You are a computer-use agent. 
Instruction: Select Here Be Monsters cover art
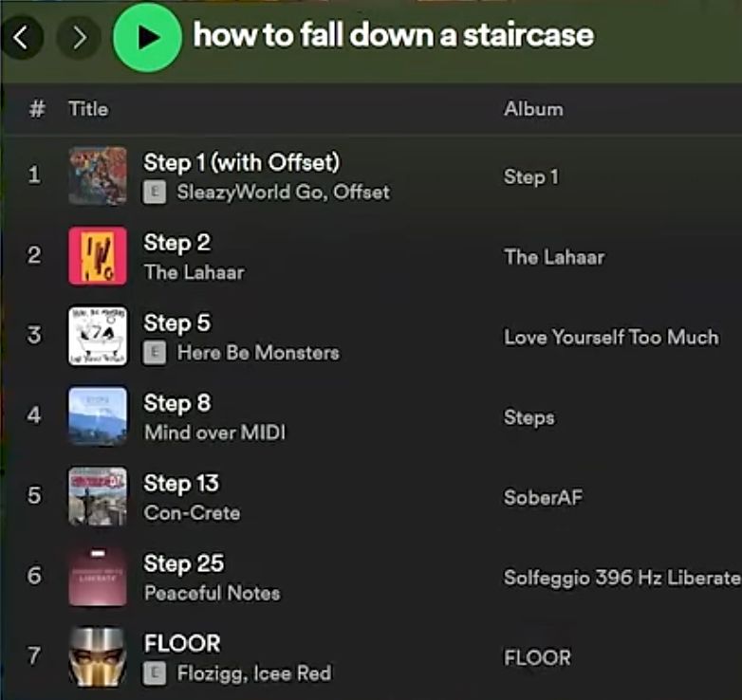point(97,336)
